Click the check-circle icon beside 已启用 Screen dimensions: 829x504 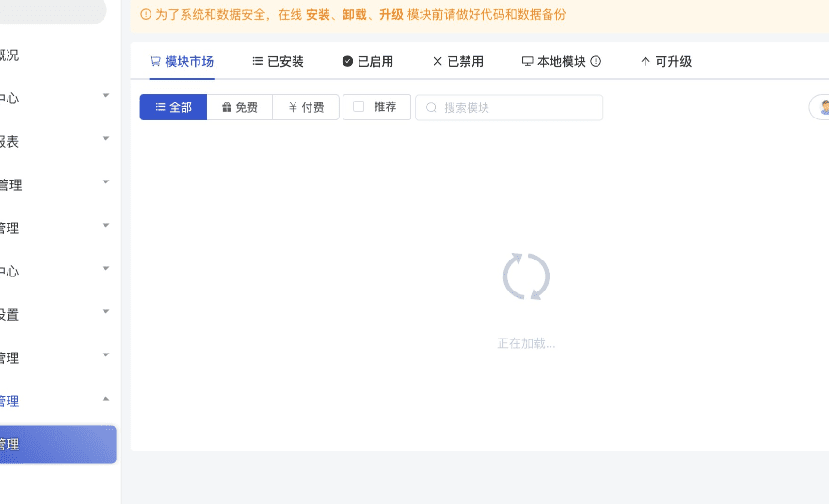pyautogui.click(x=347, y=61)
